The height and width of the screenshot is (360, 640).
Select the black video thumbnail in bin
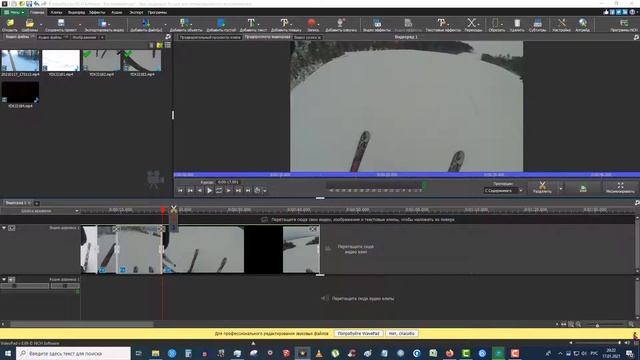coord(20,92)
